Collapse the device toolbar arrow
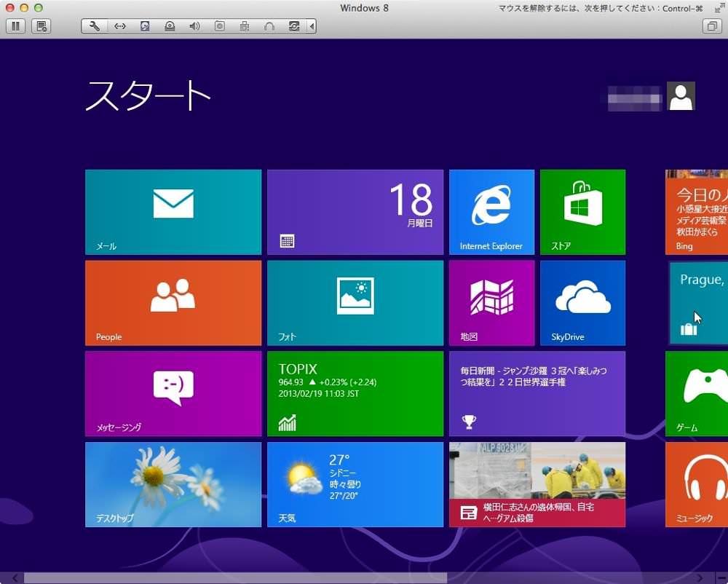728x584 pixels. point(312,26)
